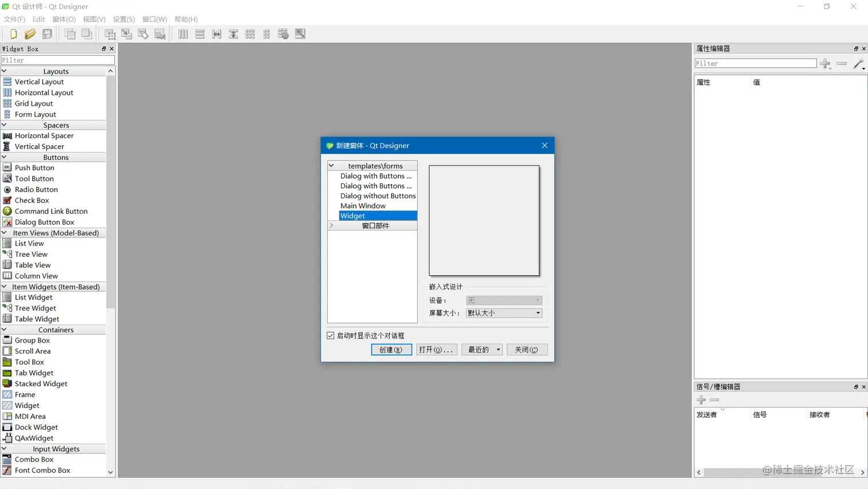Image resolution: width=868 pixels, height=489 pixels.
Task: Select Main Window template
Action: coord(363,206)
